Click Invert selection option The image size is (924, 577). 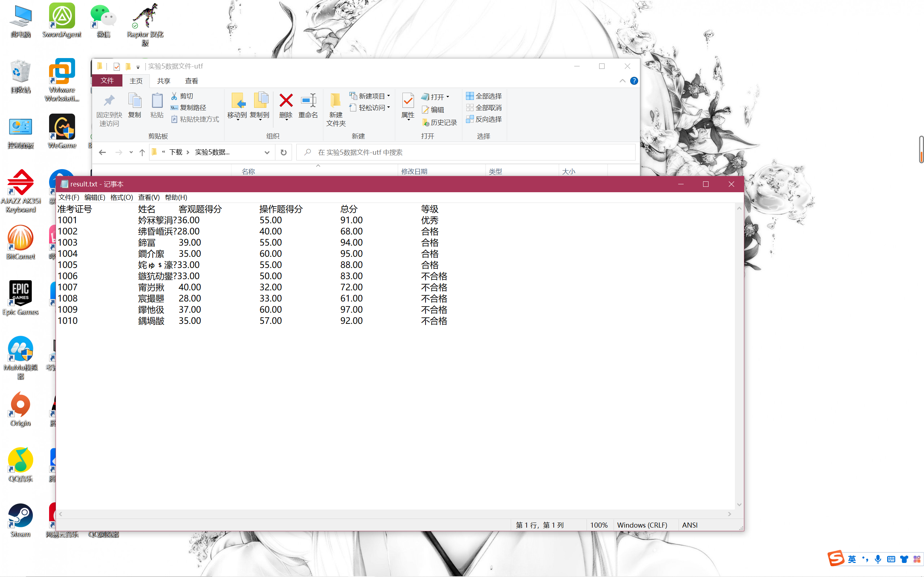coord(484,119)
